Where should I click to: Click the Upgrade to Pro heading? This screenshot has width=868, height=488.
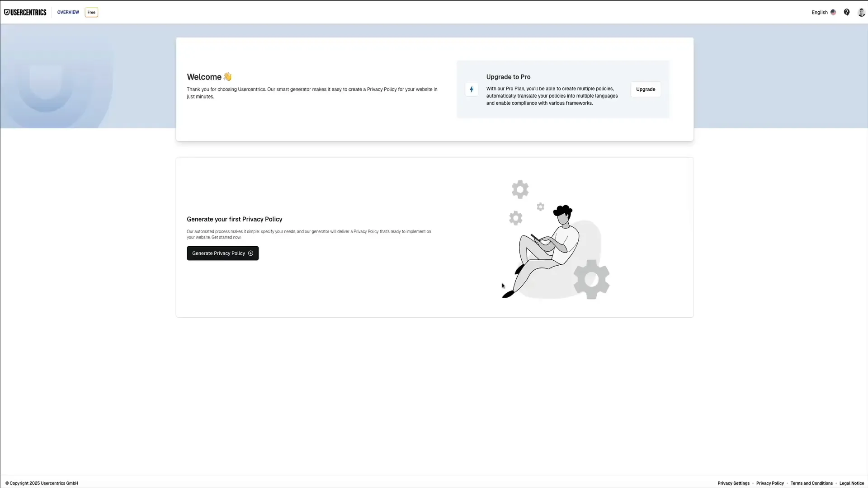point(508,77)
